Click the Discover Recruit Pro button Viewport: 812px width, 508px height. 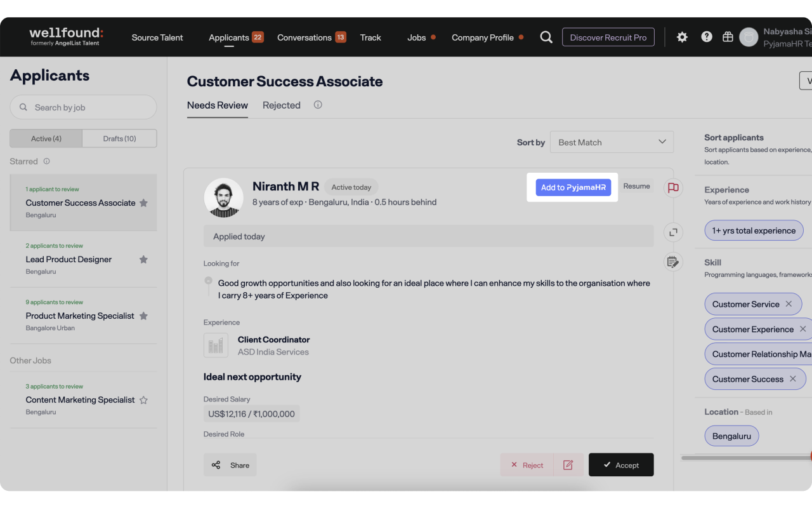[x=607, y=37]
